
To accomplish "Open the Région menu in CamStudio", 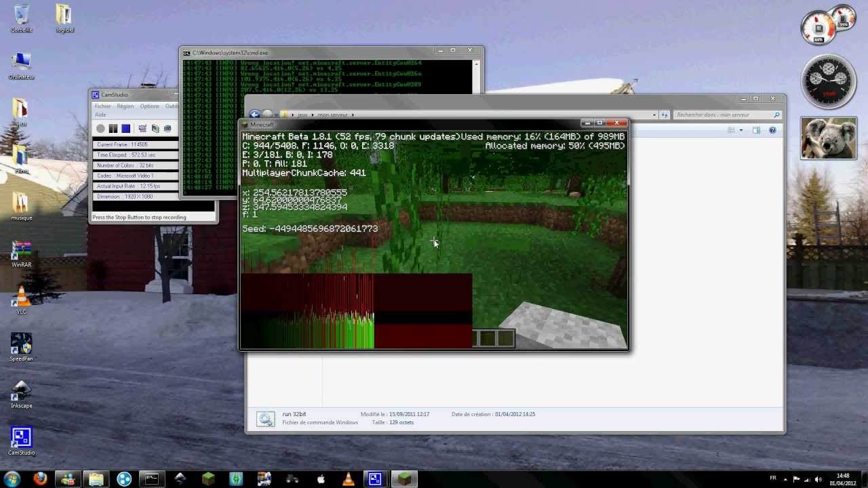I will click(125, 106).
